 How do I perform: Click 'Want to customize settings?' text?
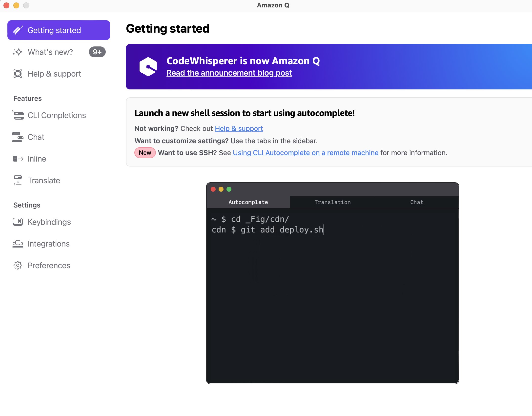pos(182,141)
